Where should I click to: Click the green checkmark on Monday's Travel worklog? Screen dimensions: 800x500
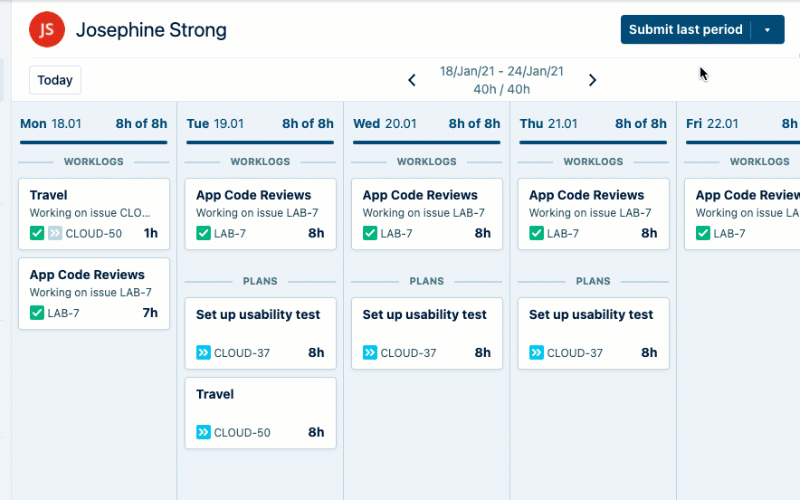coord(37,233)
